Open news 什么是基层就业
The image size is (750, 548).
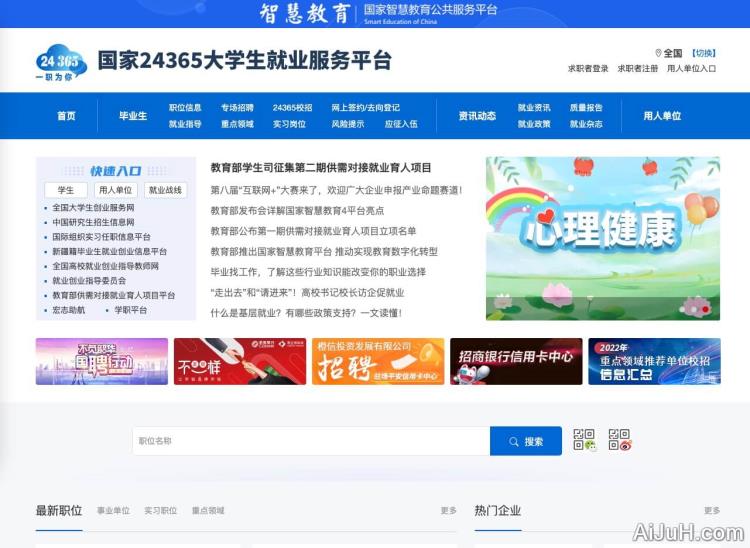pyautogui.click(x=306, y=313)
